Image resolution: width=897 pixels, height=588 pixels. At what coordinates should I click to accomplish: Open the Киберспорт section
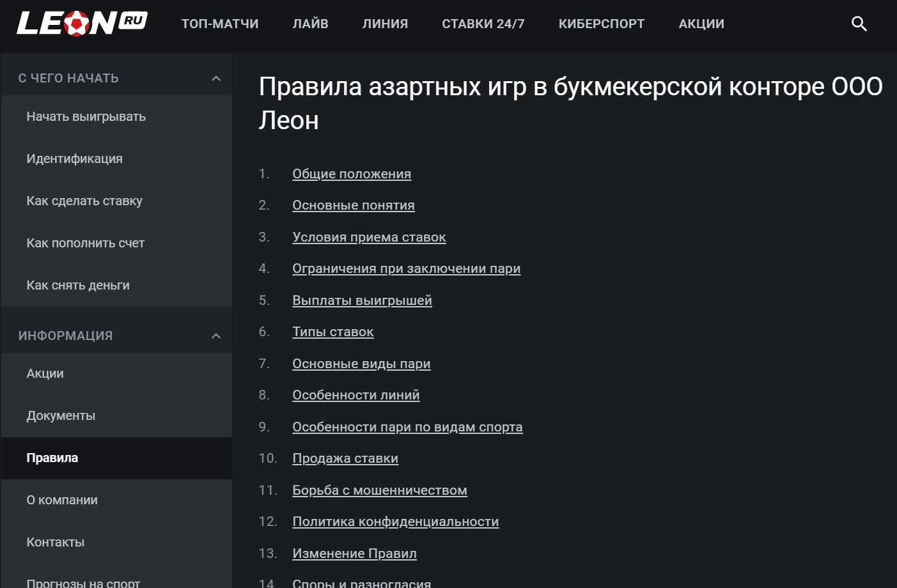[602, 24]
